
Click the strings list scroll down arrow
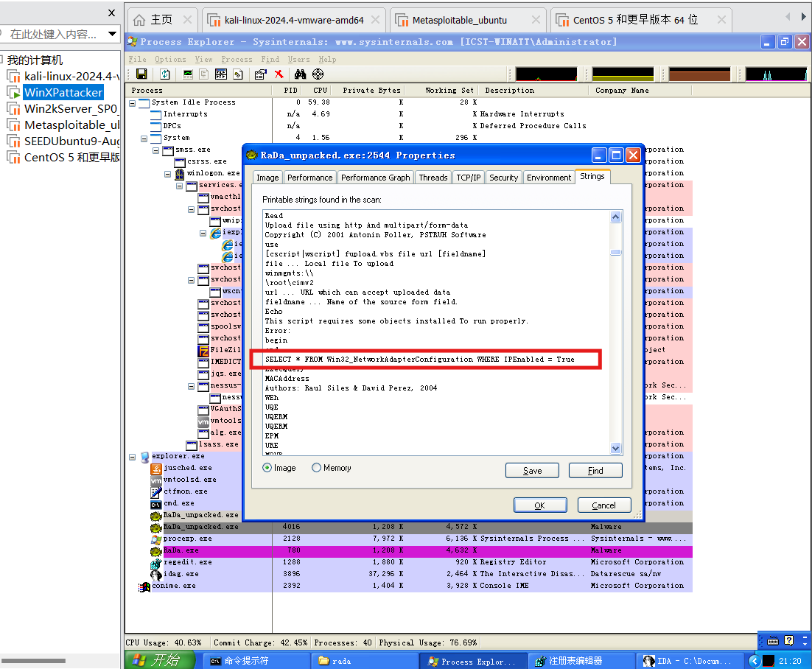[x=616, y=448]
